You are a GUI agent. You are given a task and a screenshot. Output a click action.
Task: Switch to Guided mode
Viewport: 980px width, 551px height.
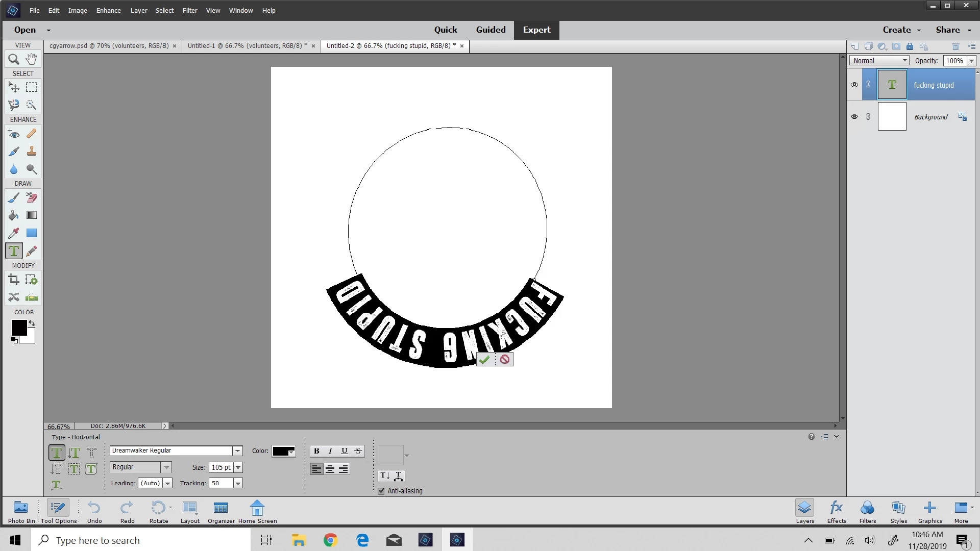click(x=491, y=30)
